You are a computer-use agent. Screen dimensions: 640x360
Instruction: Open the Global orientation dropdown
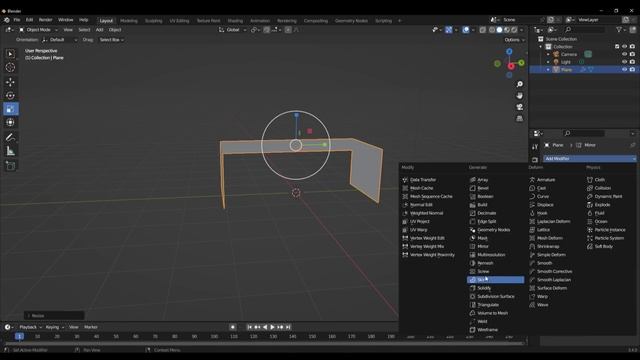233,30
